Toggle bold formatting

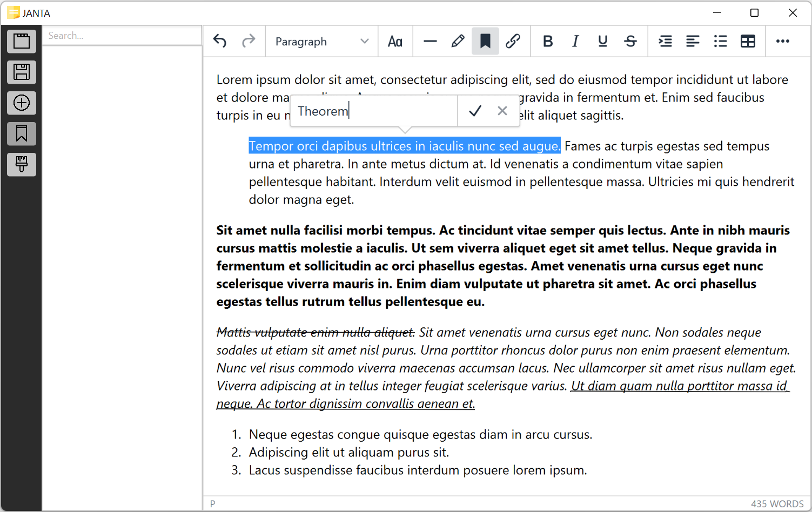[x=548, y=41]
